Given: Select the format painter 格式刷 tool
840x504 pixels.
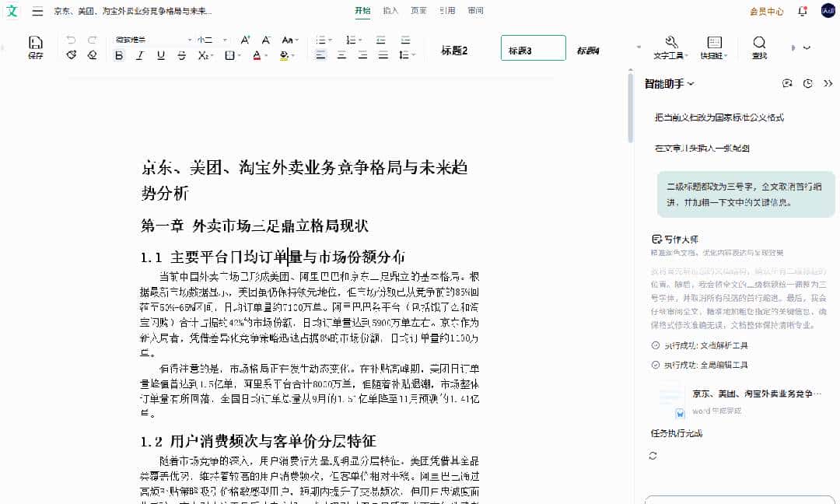Looking at the screenshot, I should pos(72,56).
